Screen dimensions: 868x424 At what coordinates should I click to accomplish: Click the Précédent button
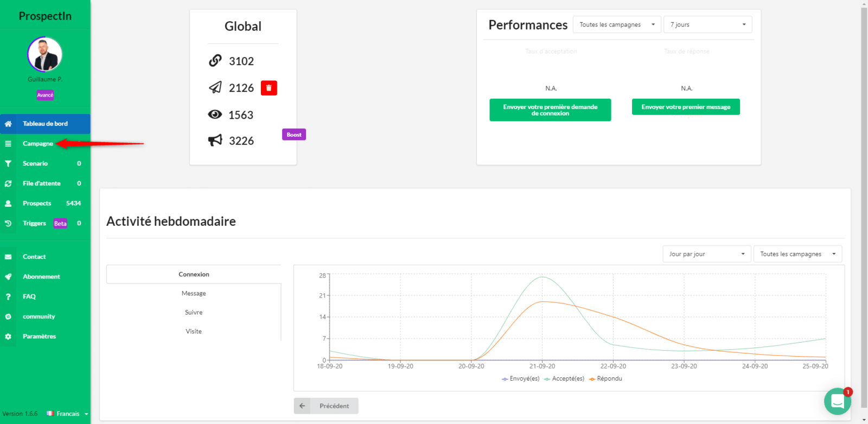click(326, 406)
